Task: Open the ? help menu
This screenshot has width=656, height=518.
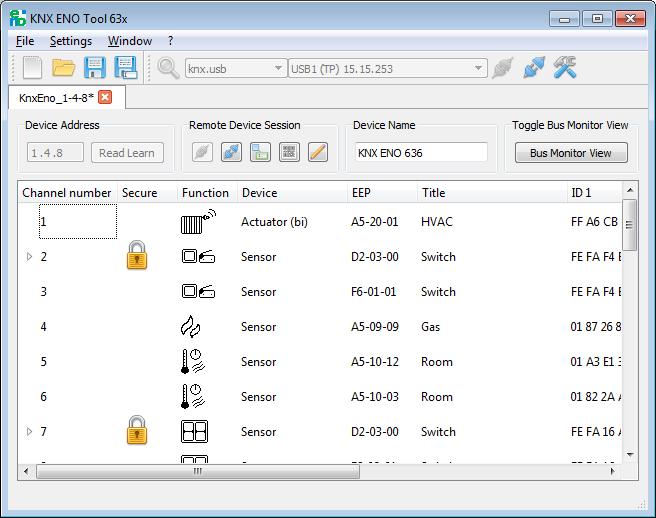Action: point(170,41)
